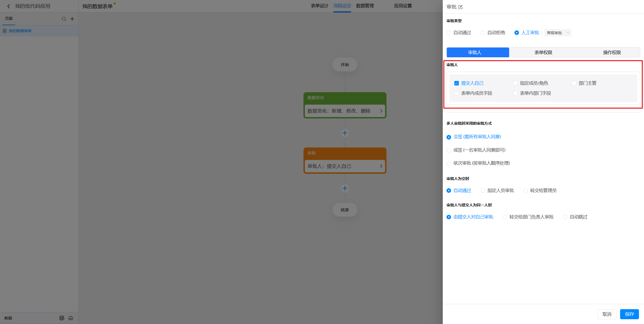644x324 pixels.
Task: Open the 常规审批 dropdown
Action: (557, 33)
